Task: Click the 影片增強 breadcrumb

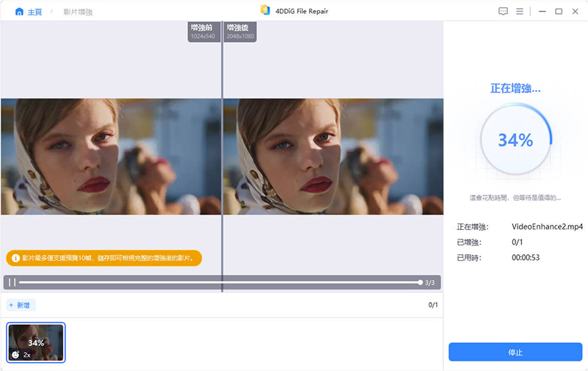Action: (78, 12)
